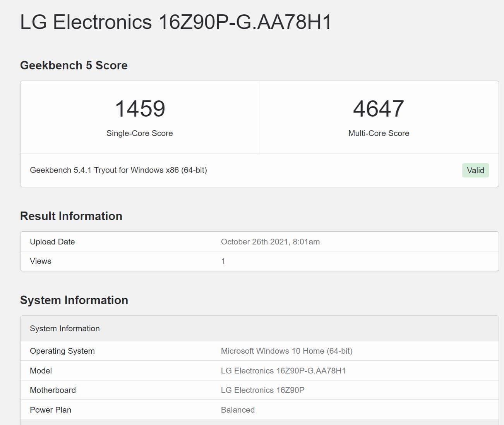504x425 pixels.
Task: Select the Model value LG Electronics 16Z90P-G.AA78H1
Action: click(283, 371)
